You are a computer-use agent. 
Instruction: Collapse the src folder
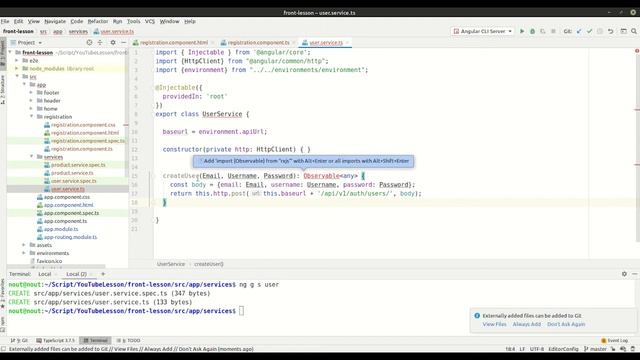point(17,76)
